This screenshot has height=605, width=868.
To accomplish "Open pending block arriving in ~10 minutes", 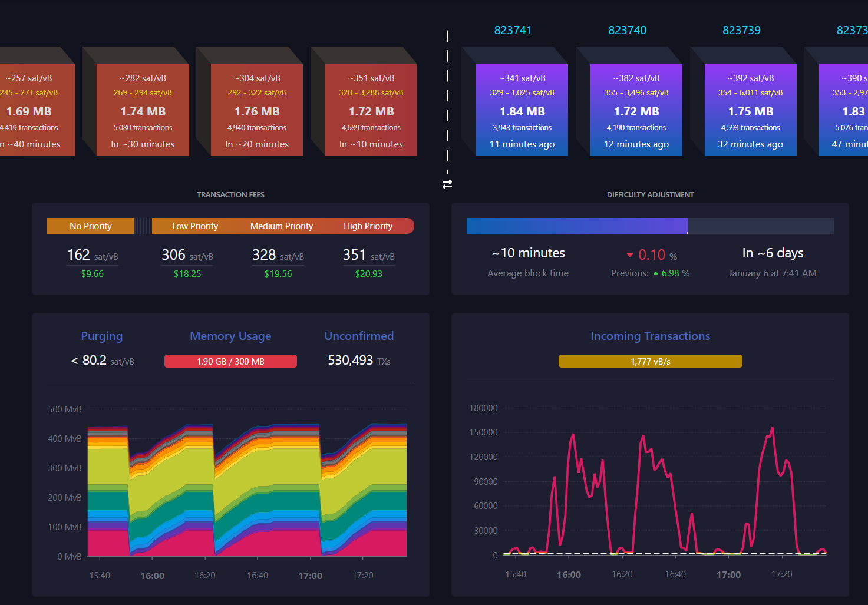I will click(x=371, y=110).
